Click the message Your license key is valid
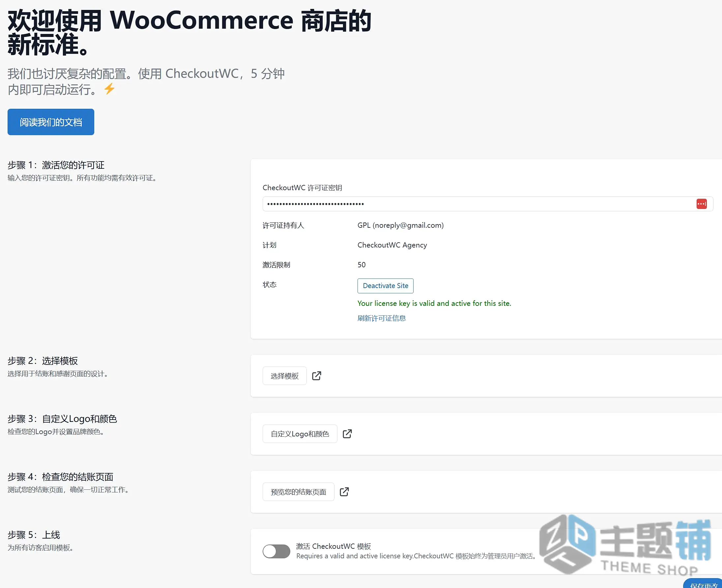The image size is (722, 588). pyautogui.click(x=434, y=303)
